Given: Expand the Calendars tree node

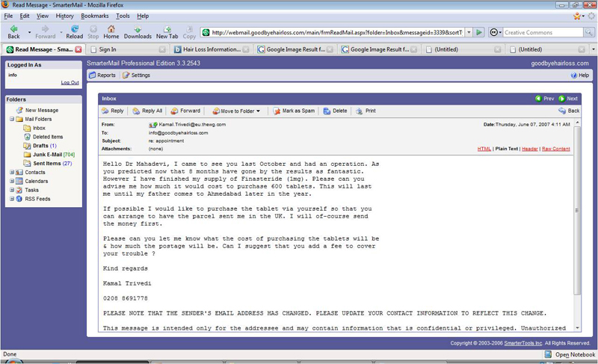Looking at the screenshot, I should pos(11,181).
